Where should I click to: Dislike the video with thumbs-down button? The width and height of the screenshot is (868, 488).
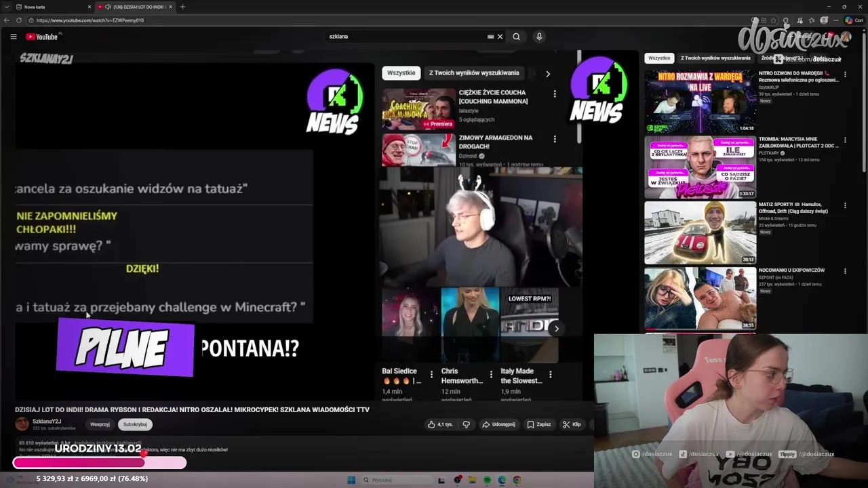[466, 424]
